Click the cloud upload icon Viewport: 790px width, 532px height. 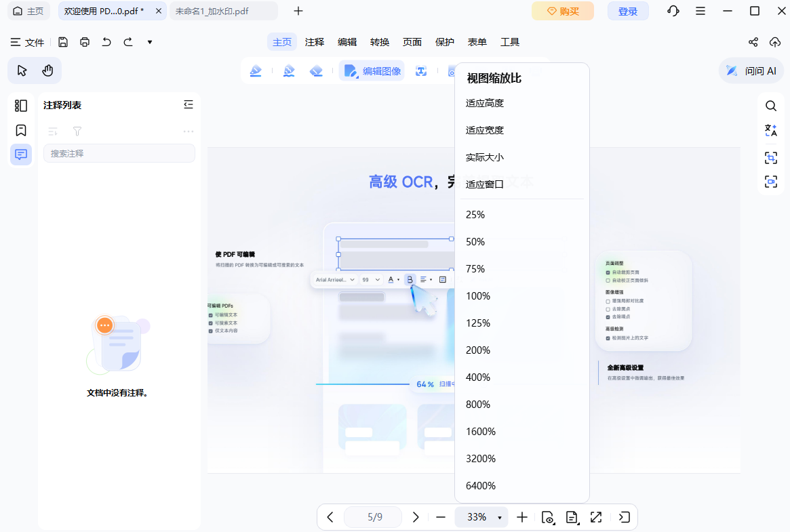[x=775, y=42]
